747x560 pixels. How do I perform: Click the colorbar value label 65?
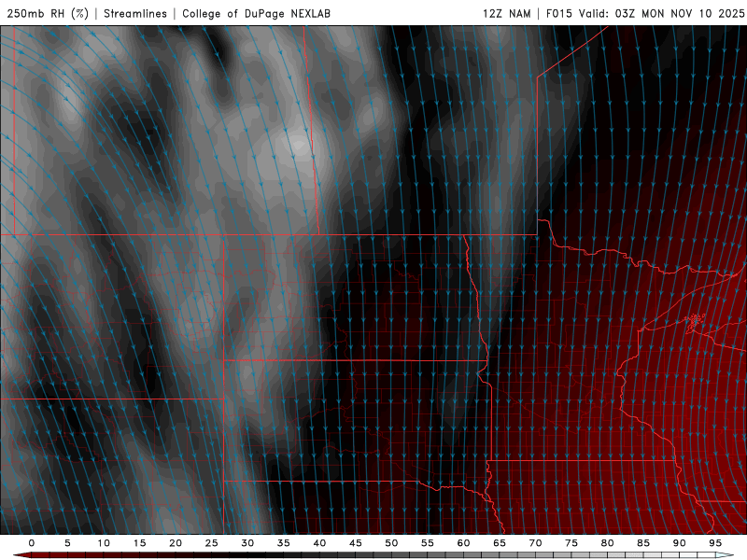click(x=500, y=543)
